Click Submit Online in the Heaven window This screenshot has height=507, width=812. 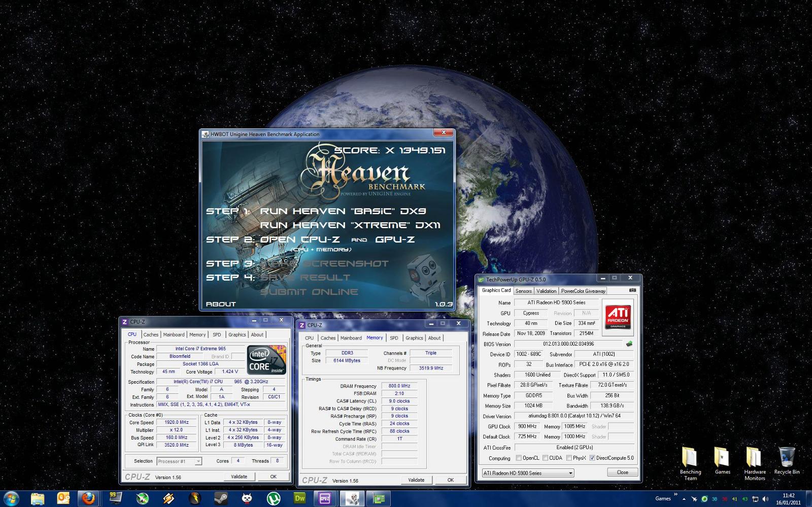coord(309,292)
